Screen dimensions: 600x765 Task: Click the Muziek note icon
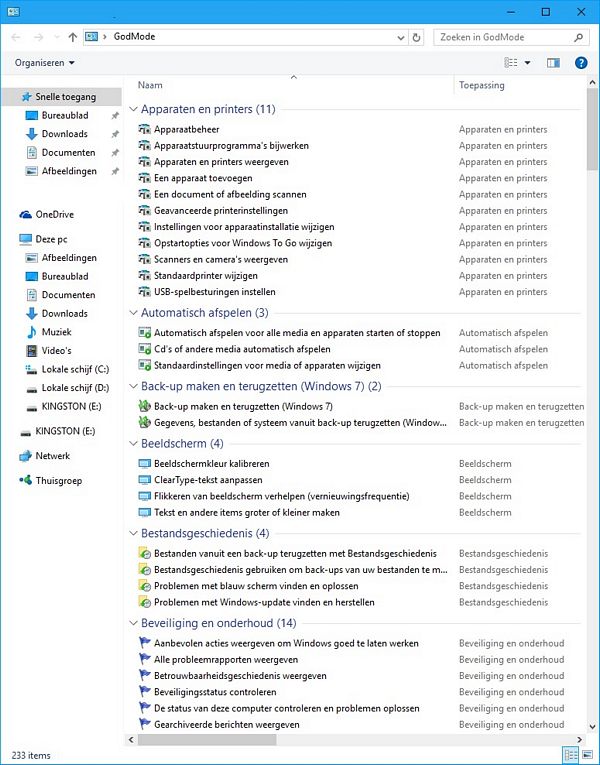click(x=31, y=332)
